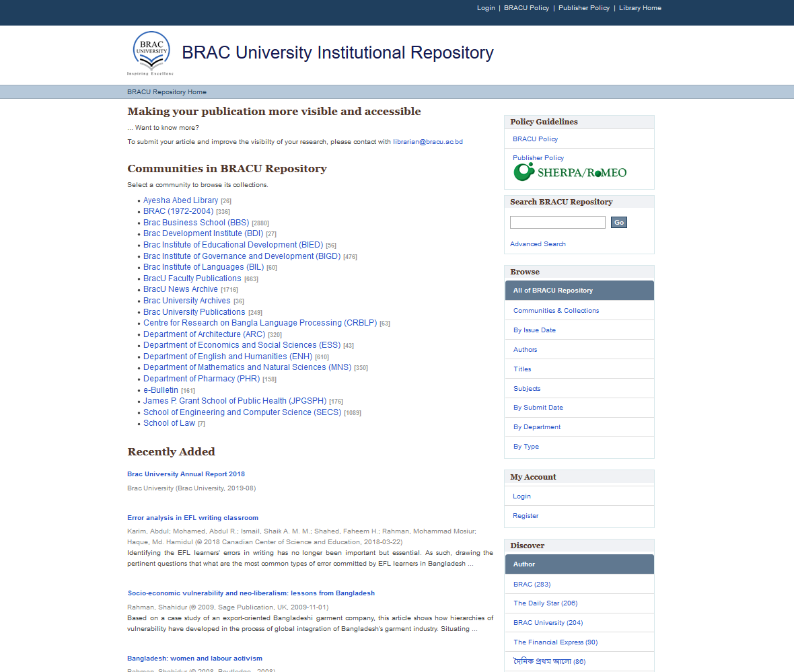This screenshot has height=672, width=794.
Task: Open School of Engineering and Computer Science
Action: click(242, 412)
